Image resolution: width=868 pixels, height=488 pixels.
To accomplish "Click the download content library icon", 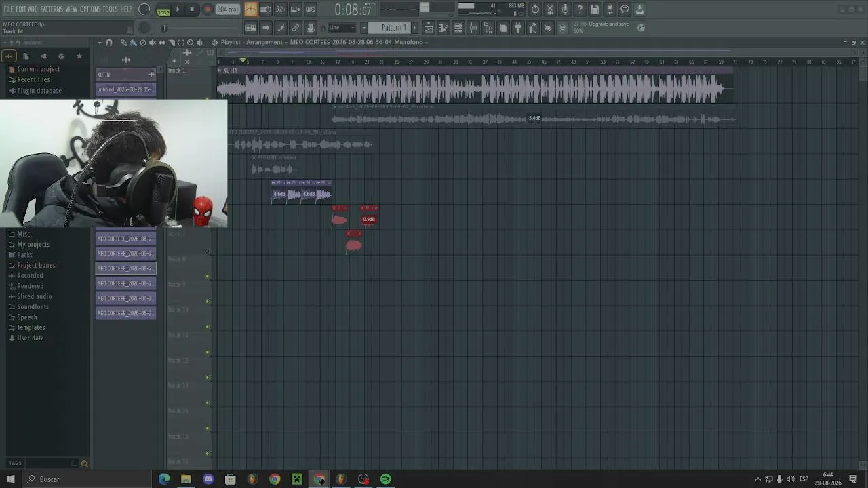I will click(639, 9).
